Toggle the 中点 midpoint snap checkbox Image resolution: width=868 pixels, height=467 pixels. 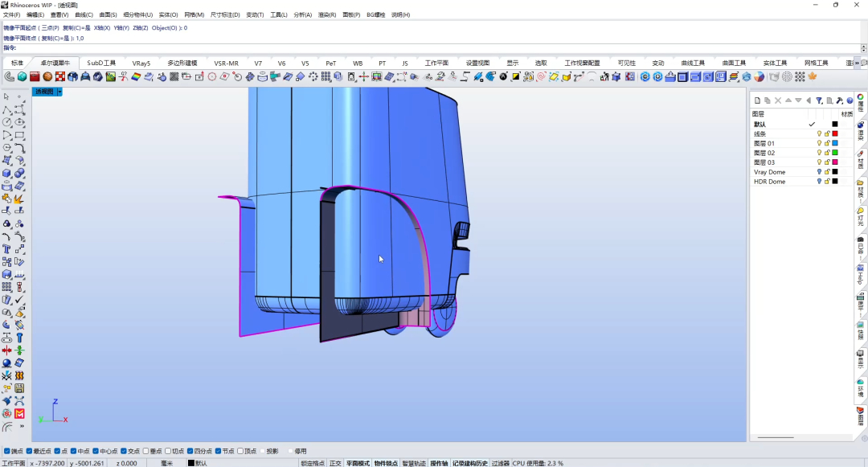[74, 451]
